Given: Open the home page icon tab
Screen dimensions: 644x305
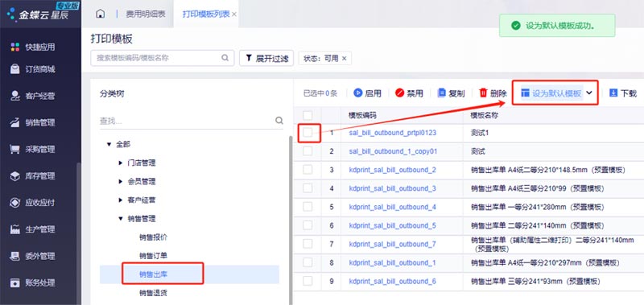Looking at the screenshot, I should [x=100, y=14].
